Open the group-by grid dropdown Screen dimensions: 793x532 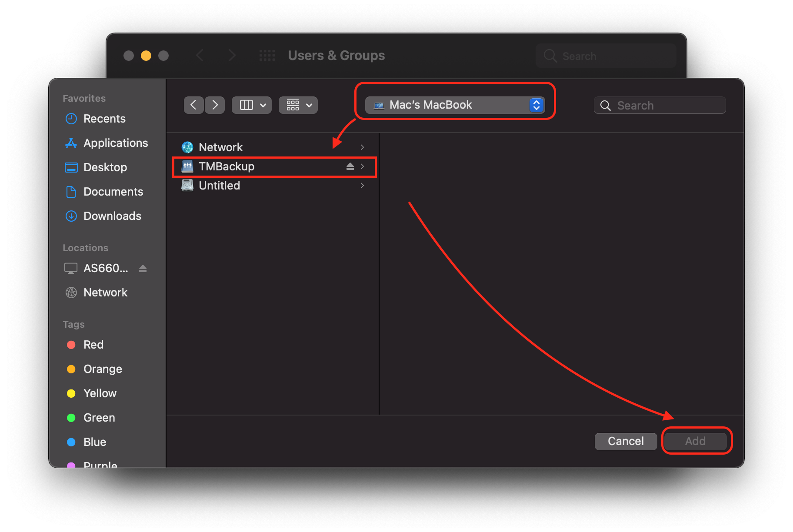pyautogui.click(x=298, y=105)
